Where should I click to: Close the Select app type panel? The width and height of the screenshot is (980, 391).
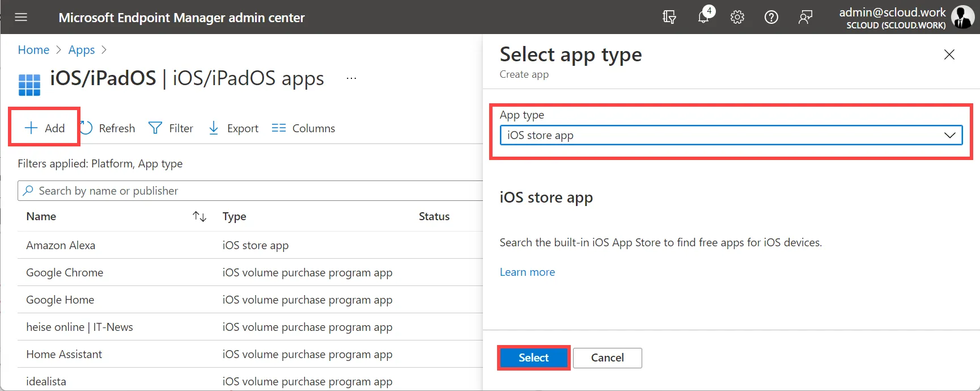[949, 54]
